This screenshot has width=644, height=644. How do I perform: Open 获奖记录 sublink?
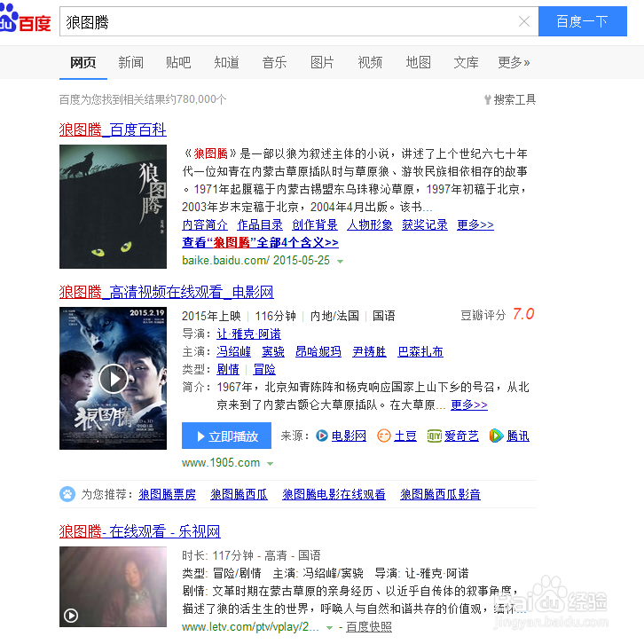[425, 224]
